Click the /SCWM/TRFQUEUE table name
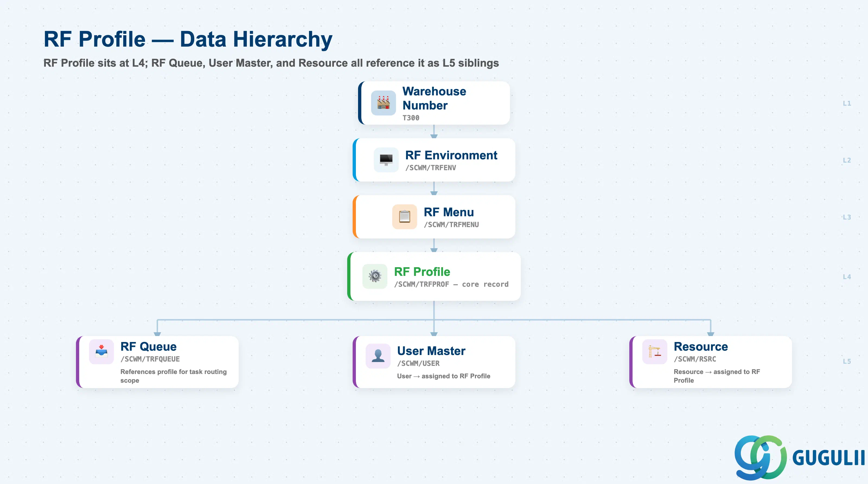This screenshot has width=868, height=484. (x=150, y=359)
